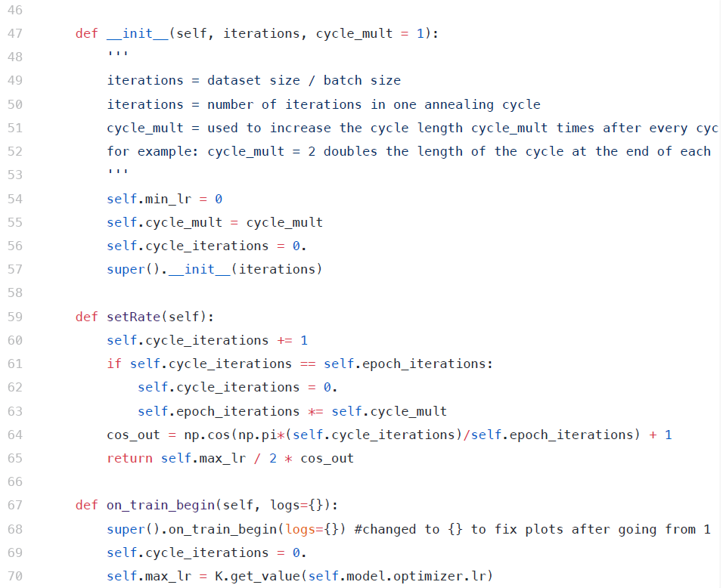This screenshot has height=588, width=723.
Task: Click the 'if' keyword on line 61
Action: (x=114, y=364)
